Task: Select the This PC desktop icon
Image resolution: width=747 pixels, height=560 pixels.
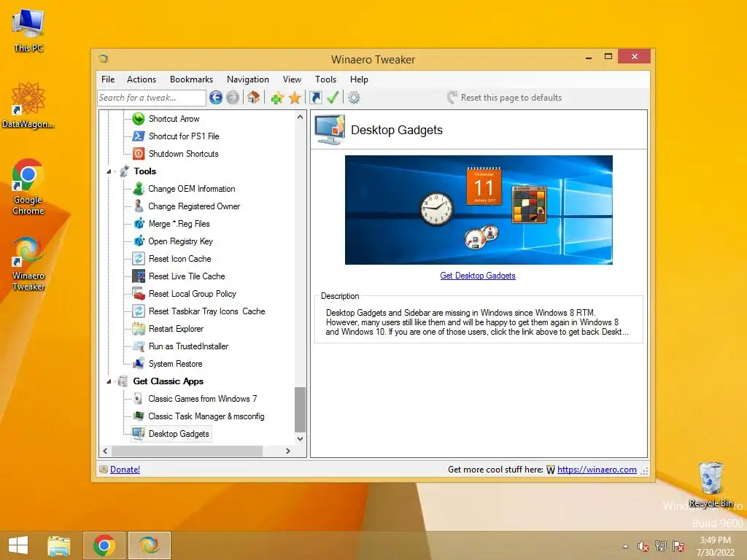Action: click(28, 31)
